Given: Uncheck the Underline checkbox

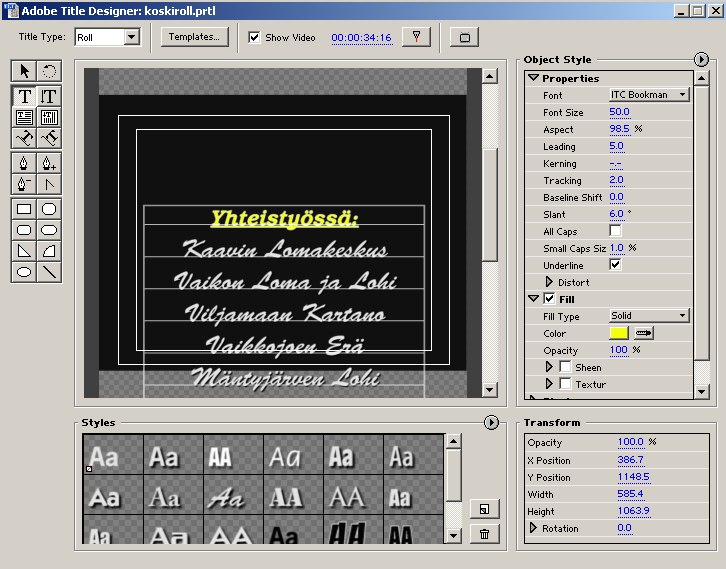Looking at the screenshot, I should point(615,265).
